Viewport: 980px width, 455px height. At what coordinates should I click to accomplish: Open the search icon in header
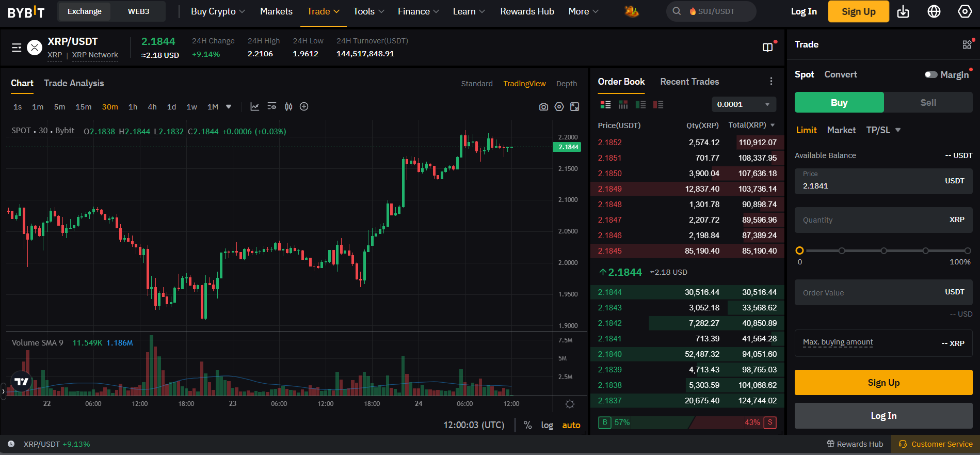coord(677,11)
